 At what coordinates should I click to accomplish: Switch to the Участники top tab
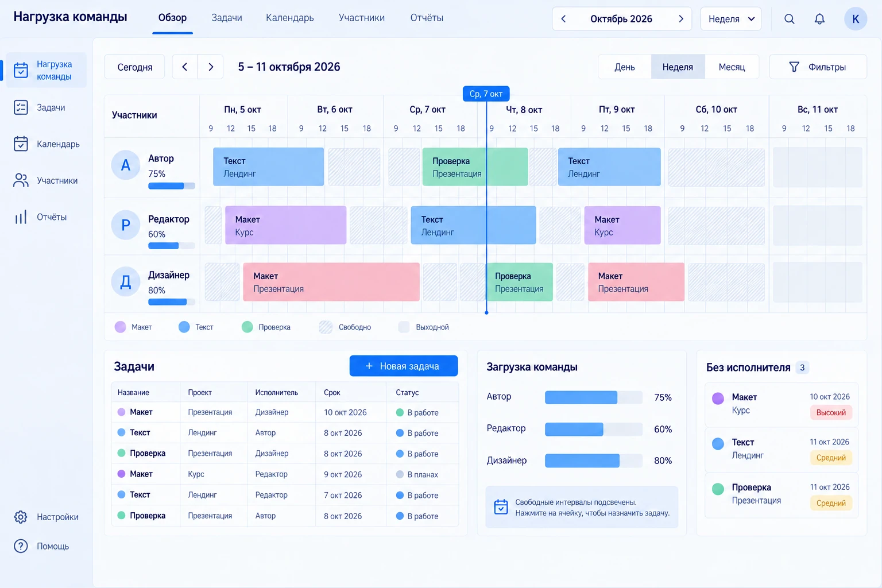[x=362, y=18]
